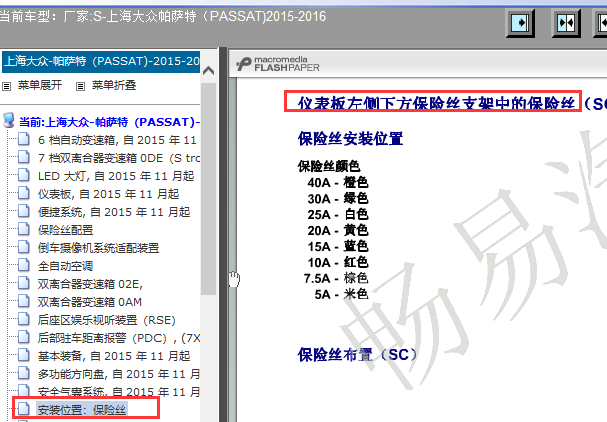
Task: Click the Macromedia FlashPaper logo
Action: [x=278, y=64]
